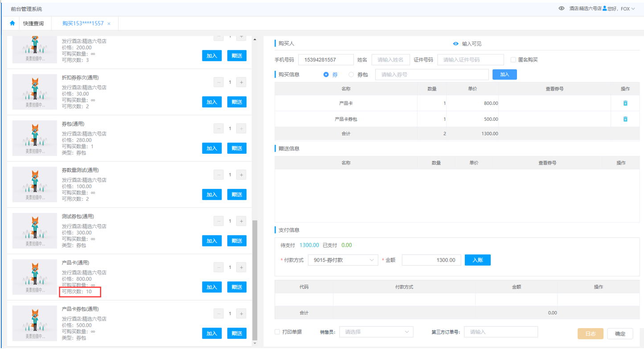The image size is (644, 349).
Task: Click the 入账 button
Action: click(477, 260)
